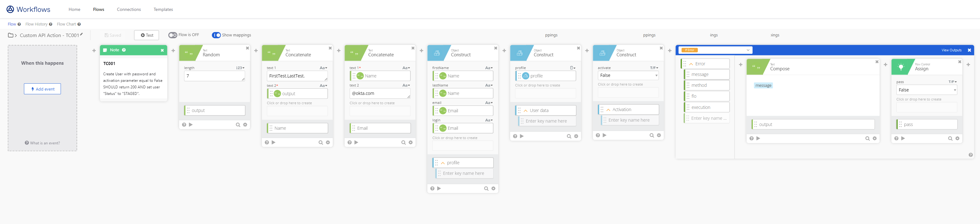Open settings gear on the Compose card
This screenshot has width=980, height=224.
[875, 138]
